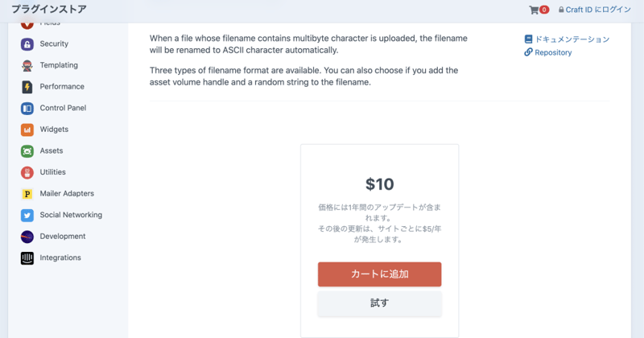Click the Development category icon
The width and height of the screenshot is (644, 338).
[x=27, y=237]
